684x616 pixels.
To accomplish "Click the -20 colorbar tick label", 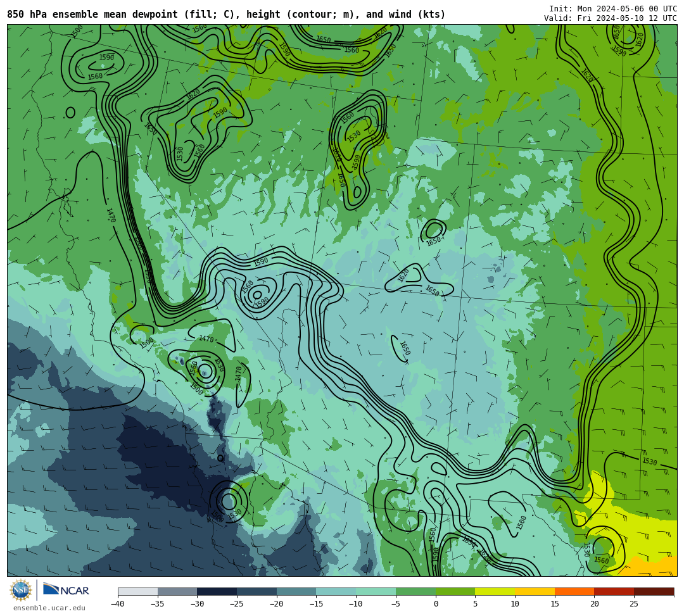I will pos(276,604).
